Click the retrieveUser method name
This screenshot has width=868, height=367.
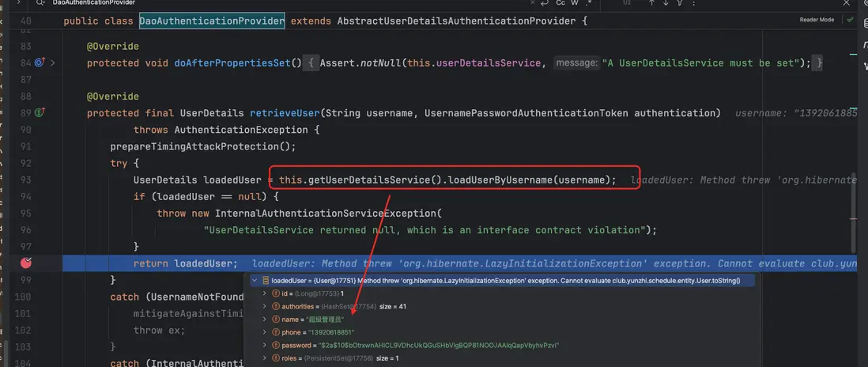[285, 113]
